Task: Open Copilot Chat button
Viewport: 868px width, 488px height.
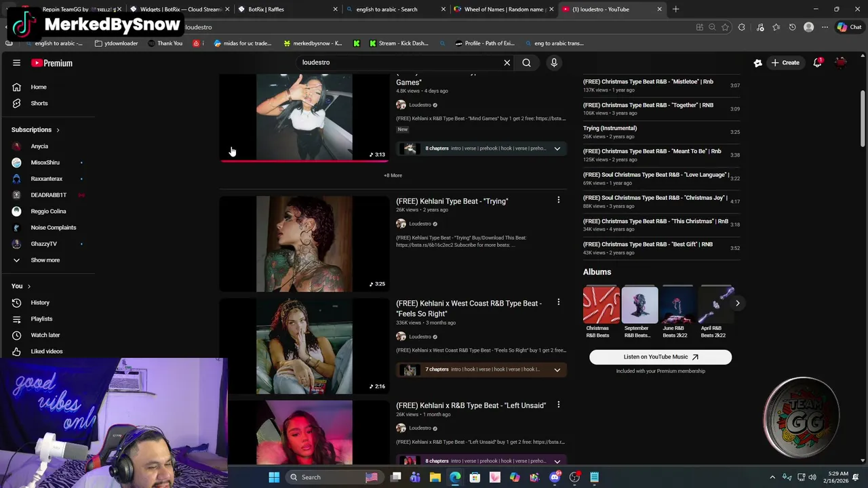Action: click(x=849, y=27)
